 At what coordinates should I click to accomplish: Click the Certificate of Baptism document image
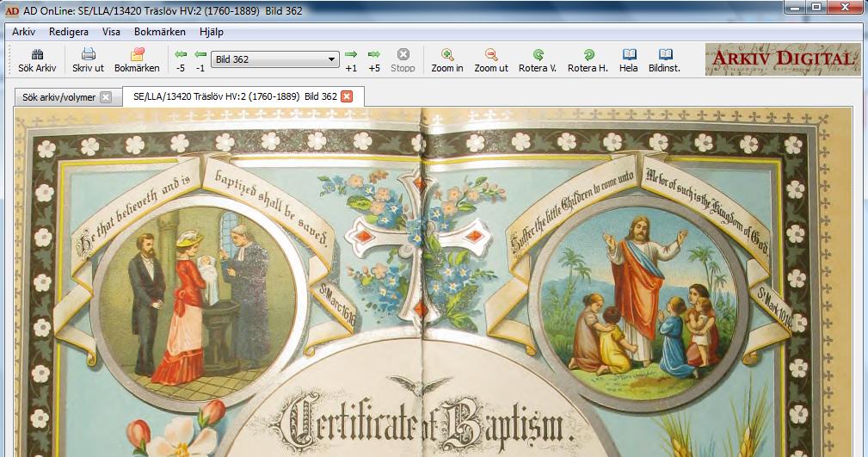[x=434, y=282]
